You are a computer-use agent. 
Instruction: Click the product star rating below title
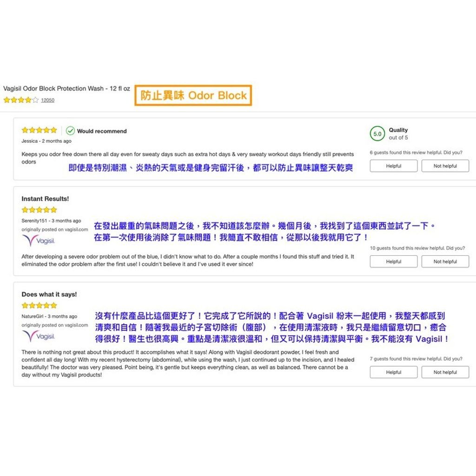(x=21, y=100)
